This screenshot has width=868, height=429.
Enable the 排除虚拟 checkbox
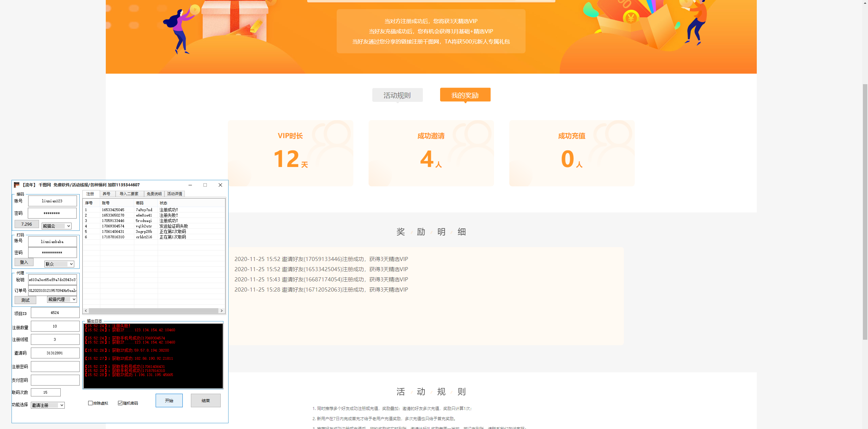click(91, 403)
